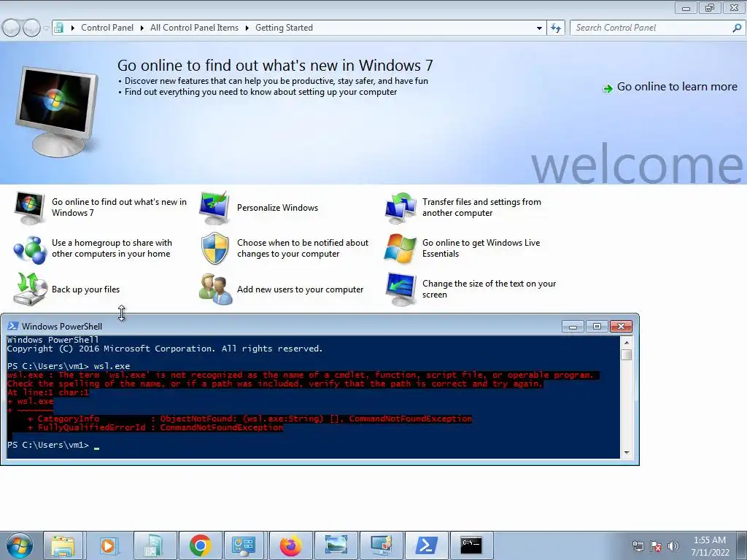The width and height of the screenshot is (747, 560).
Task: Click the picture viewer taskbar icon
Action: (336, 545)
